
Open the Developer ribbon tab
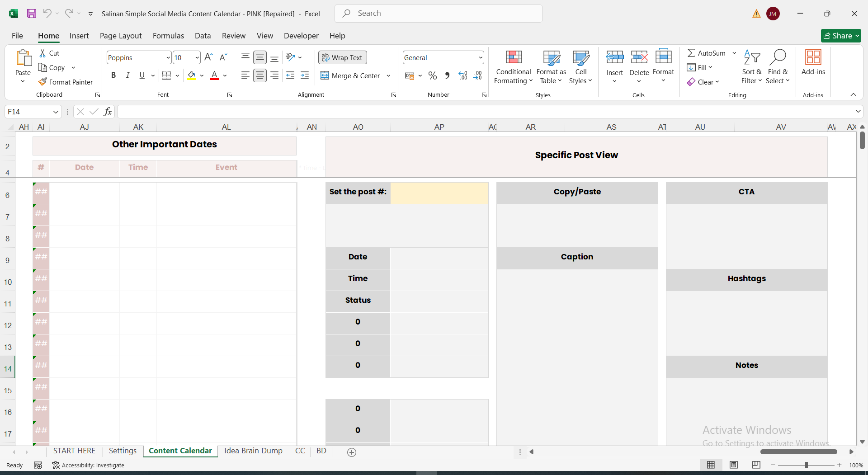click(301, 36)
